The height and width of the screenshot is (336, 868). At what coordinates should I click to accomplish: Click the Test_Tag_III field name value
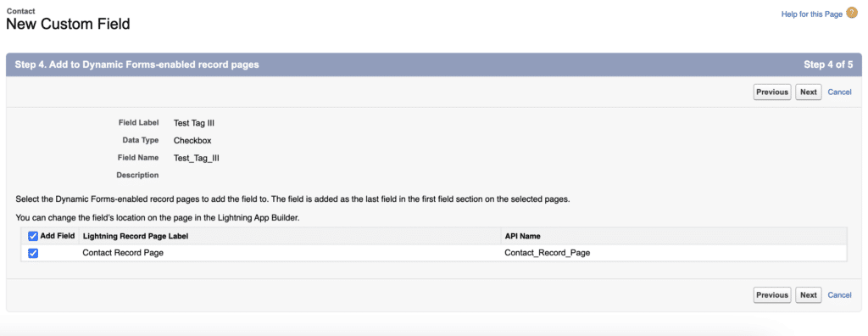197,158
